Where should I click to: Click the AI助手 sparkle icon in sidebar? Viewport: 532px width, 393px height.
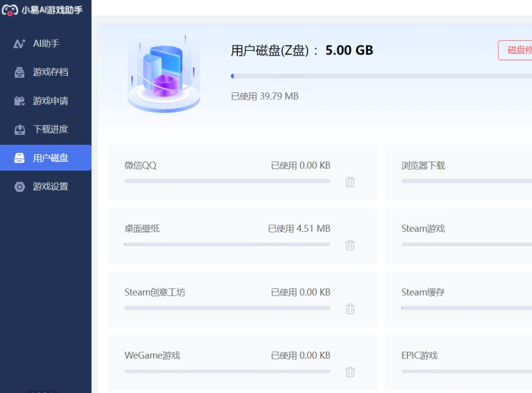(20, 44)
